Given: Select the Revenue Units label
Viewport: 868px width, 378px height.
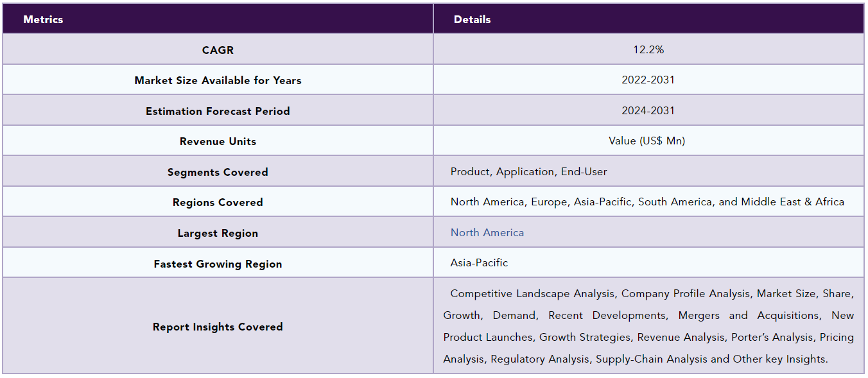Looking at the screenshot, I should (x=218, y=142).
